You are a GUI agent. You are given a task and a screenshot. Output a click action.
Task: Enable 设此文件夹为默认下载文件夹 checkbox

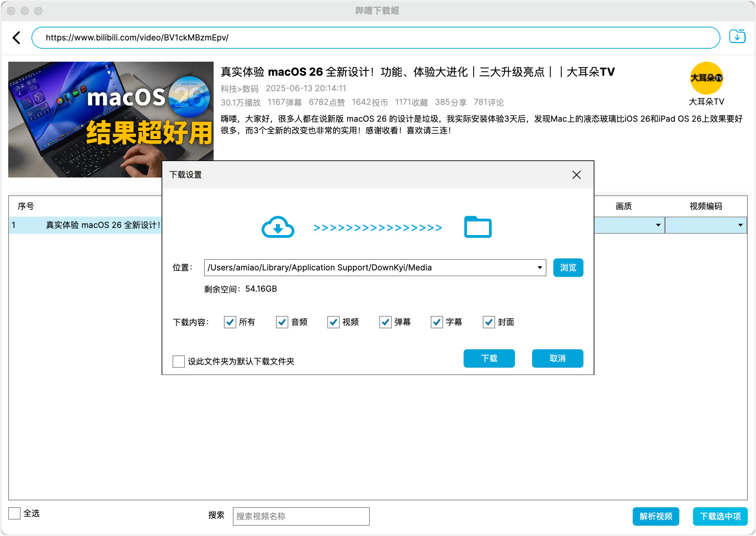(178, 361)
